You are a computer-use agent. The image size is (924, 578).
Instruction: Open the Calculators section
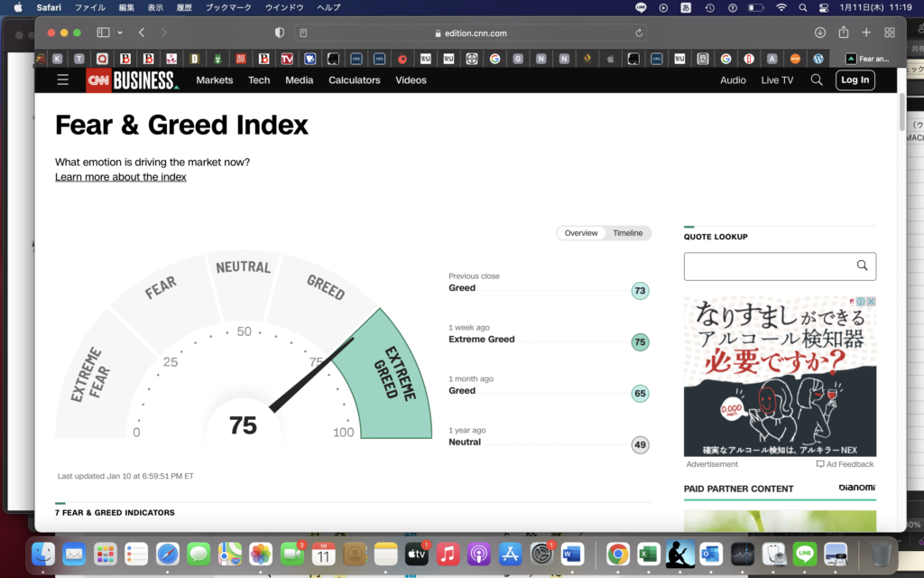pos(354,79)
